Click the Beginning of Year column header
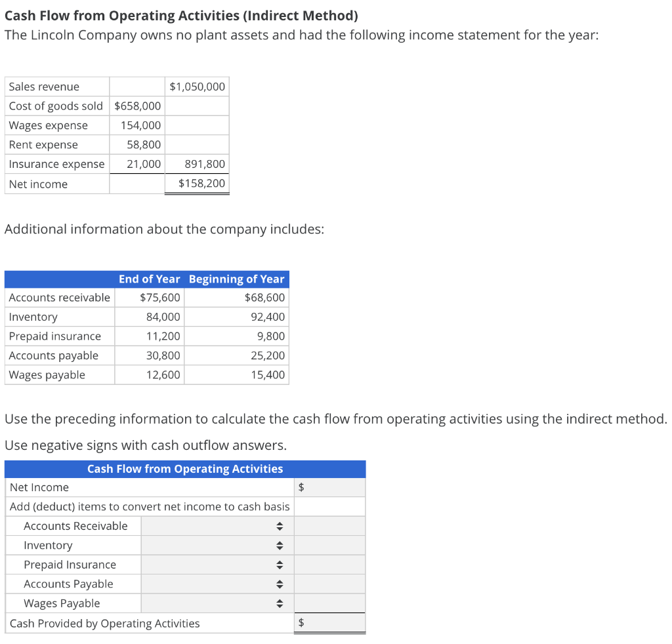This screenshot has height=644, width=672. 237,279
